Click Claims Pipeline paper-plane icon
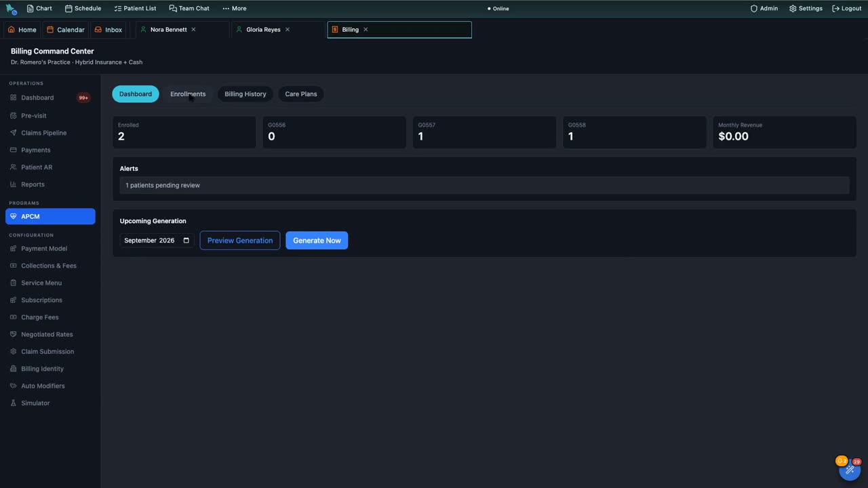This screenshot has width=868, height=488. coord(14,133)
